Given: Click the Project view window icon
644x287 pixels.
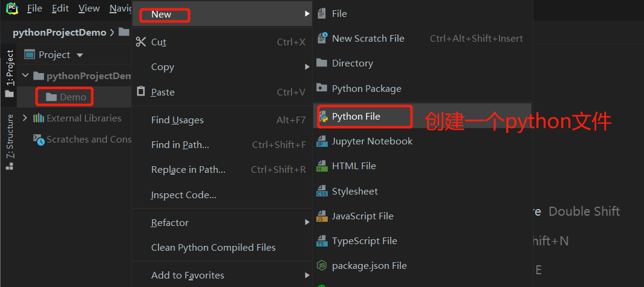Looking at the screenshot, I should click(29, 54).
